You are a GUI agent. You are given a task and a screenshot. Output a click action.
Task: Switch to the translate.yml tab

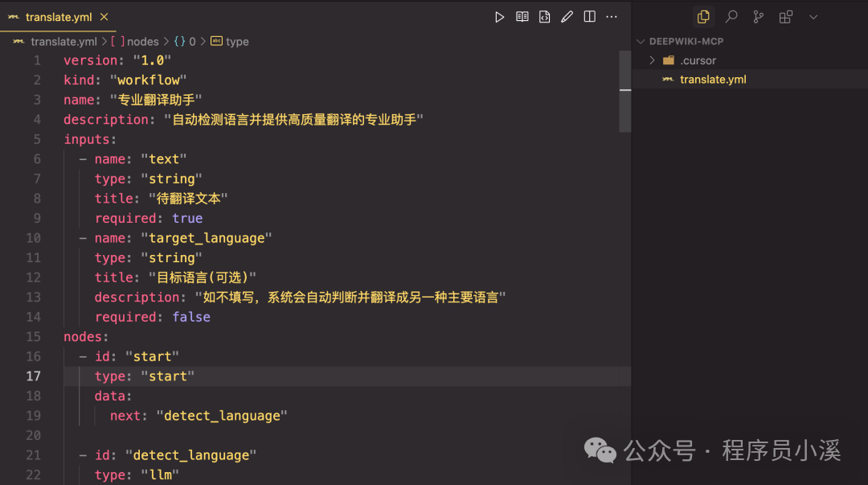[x=59, y=16]
